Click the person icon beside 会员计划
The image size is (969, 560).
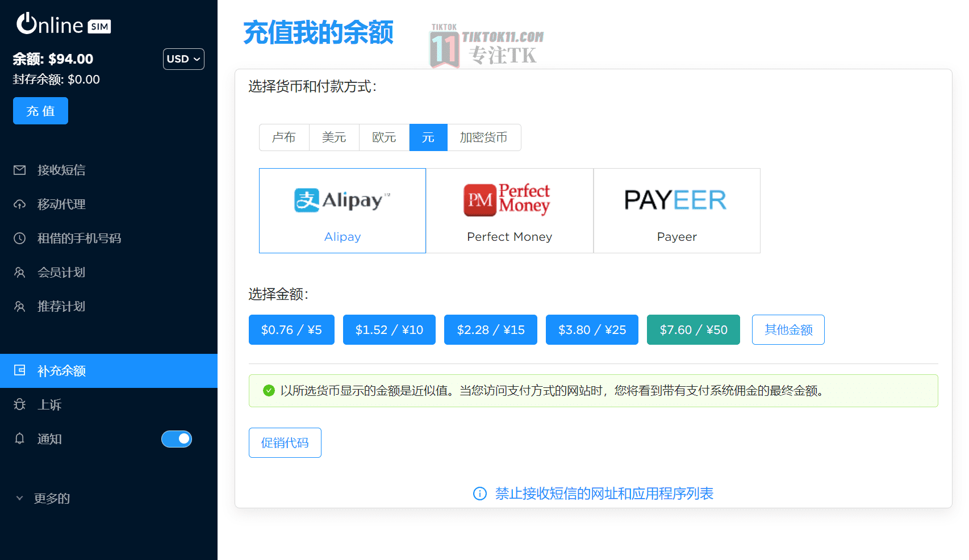[20, 272]
